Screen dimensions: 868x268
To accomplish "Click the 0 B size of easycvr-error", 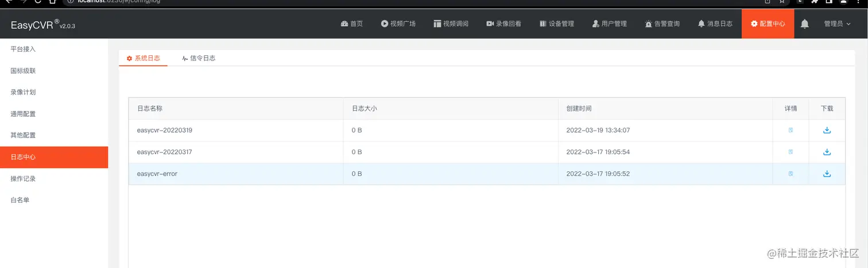I will (356, 173).
